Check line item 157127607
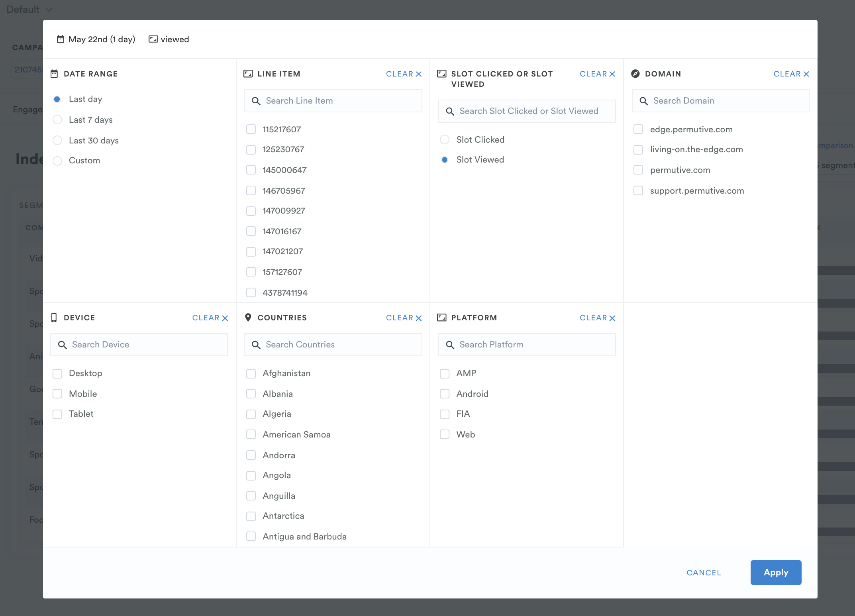This screenshot has height=616, width=855. (251, 272)
